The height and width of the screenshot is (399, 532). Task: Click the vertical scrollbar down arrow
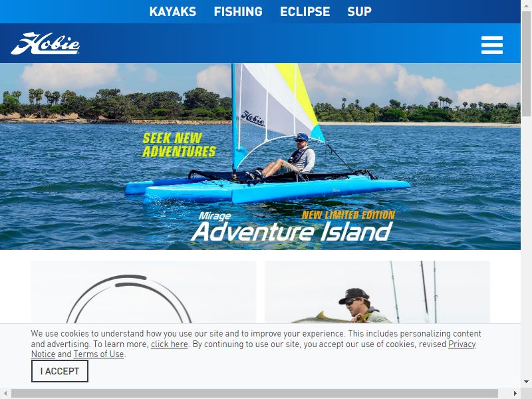pyautogui.click(x=526, y=382)
